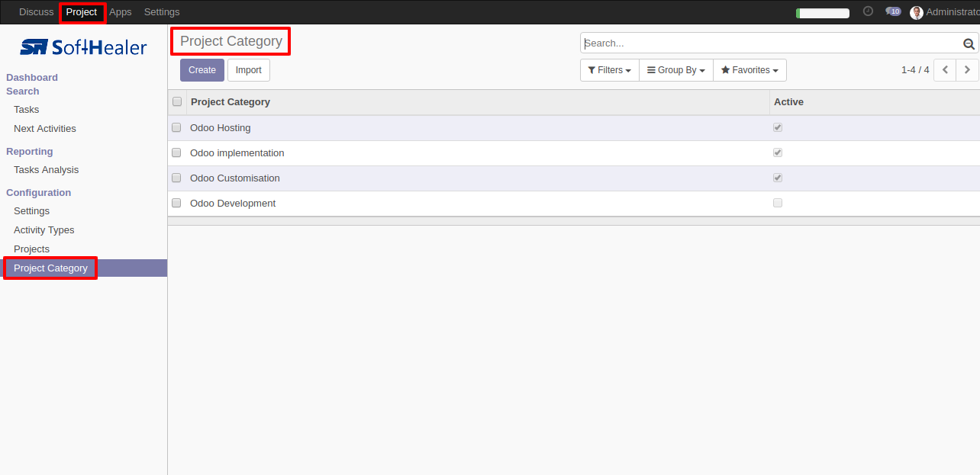
Task: Click the SoftHealer logo
Action: (x=83, y=47)
